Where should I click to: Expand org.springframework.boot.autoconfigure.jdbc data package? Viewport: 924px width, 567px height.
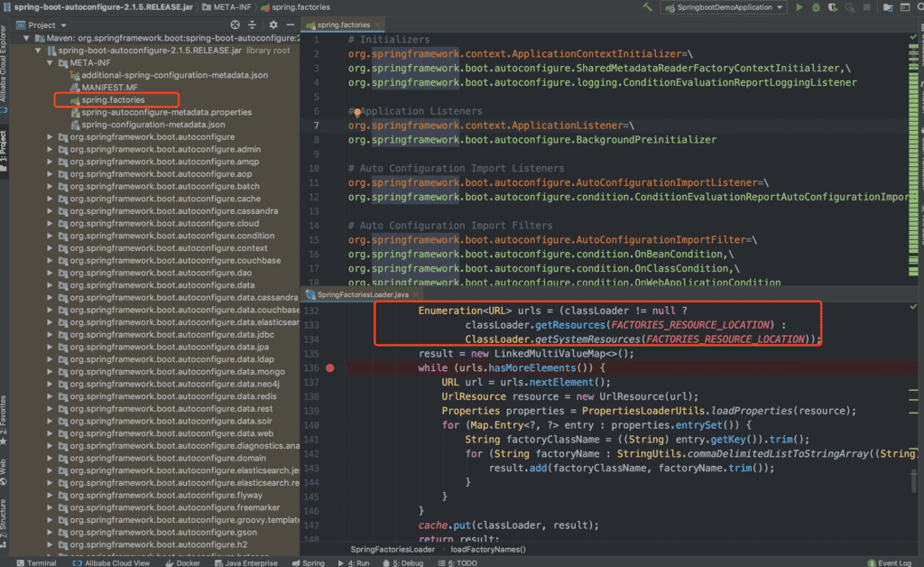click(x=51, y=334)
